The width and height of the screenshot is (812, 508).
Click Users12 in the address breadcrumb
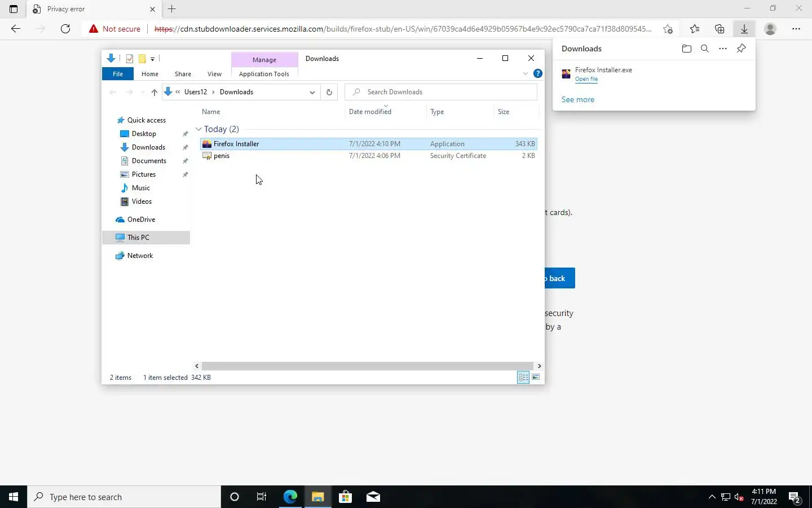pos(196,92)
